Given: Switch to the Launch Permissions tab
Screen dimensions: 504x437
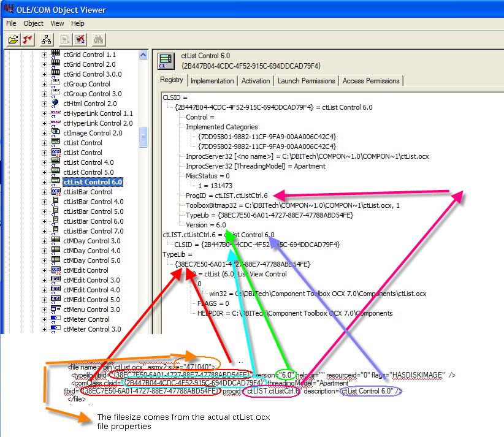Looking at the screenshot, I should tap(306, 81).
